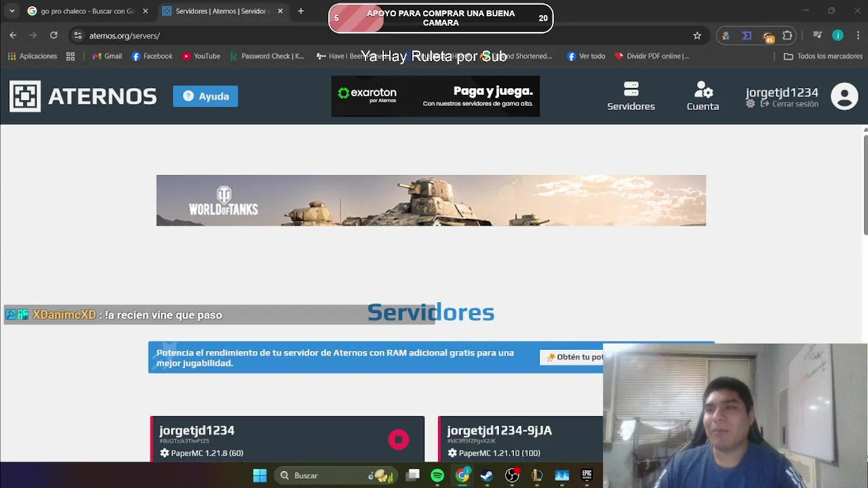868x488 pixels.
Task: Bookmark this page with the star icon
Action: 697,35
